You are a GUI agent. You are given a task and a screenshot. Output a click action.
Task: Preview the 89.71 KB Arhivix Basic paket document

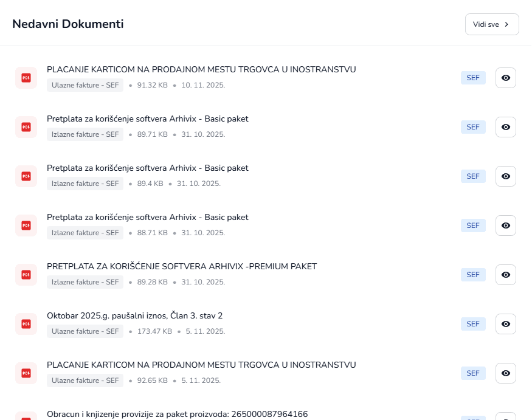click(505, 127)
